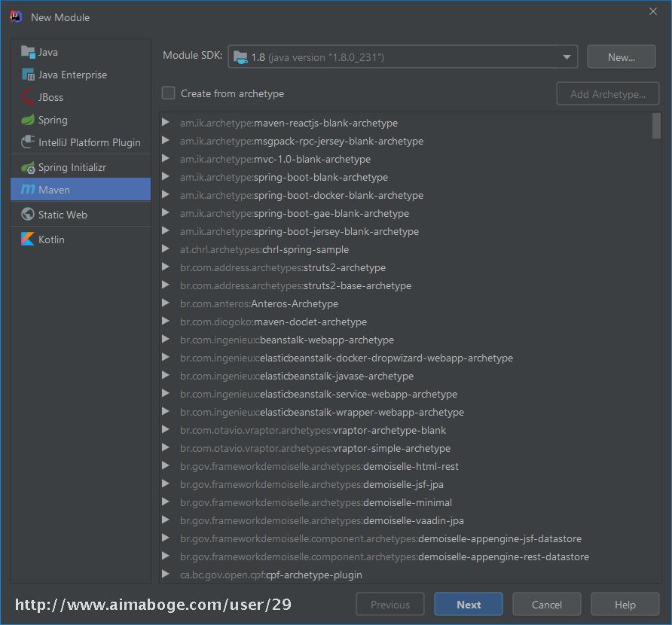This screenshot has height=625, width=672.
Task: Select spring-boot-blank-archetype row text
Action: tap(284, 177)
